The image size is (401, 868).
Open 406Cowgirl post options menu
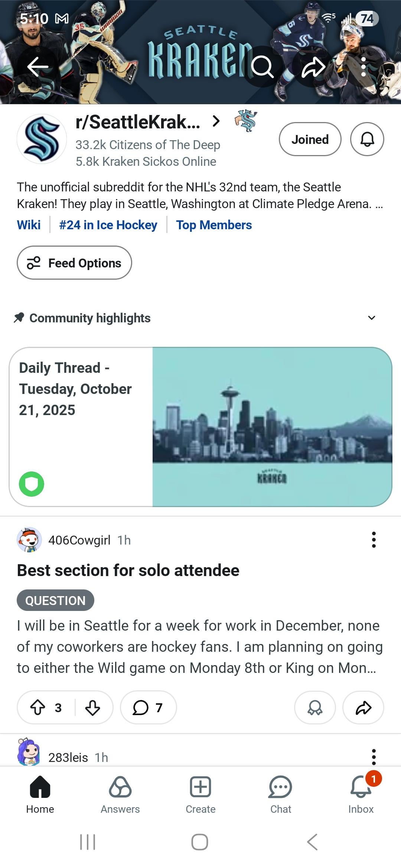pos(374,540)
